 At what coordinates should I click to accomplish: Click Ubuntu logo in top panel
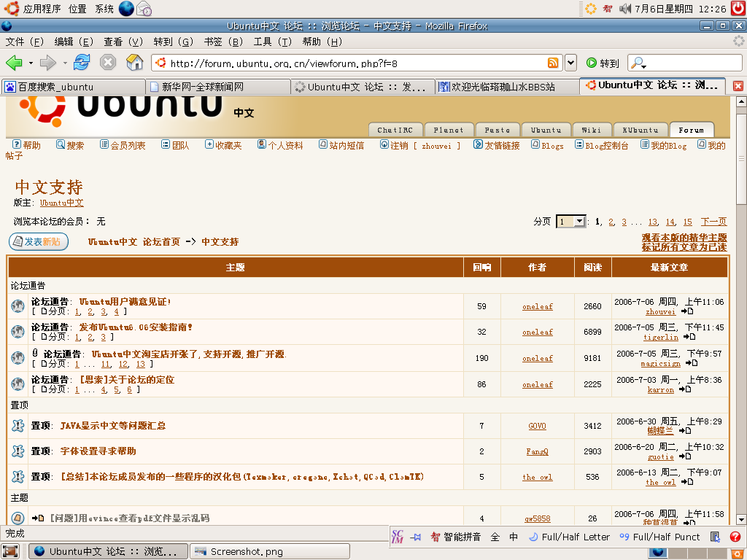[11, 8]
